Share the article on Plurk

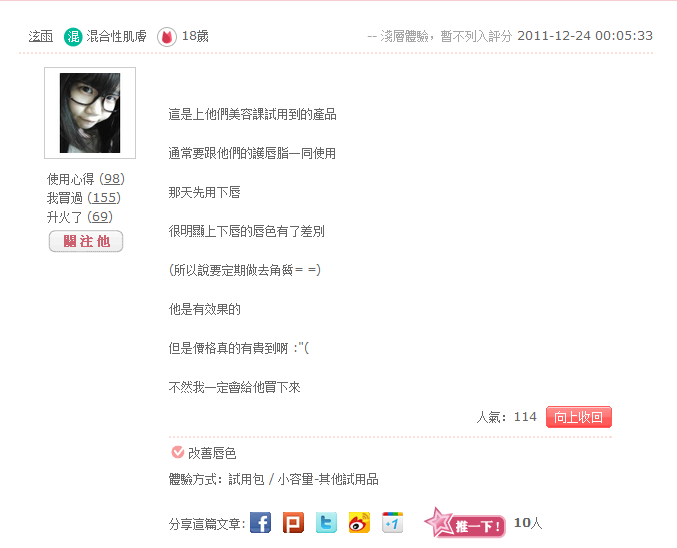(293, 523)
